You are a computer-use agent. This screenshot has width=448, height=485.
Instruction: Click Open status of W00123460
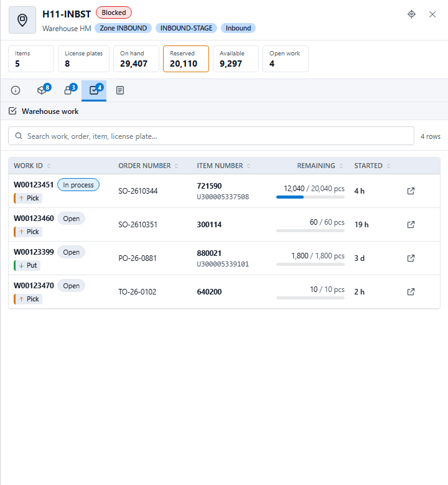(x=71, y=219)
